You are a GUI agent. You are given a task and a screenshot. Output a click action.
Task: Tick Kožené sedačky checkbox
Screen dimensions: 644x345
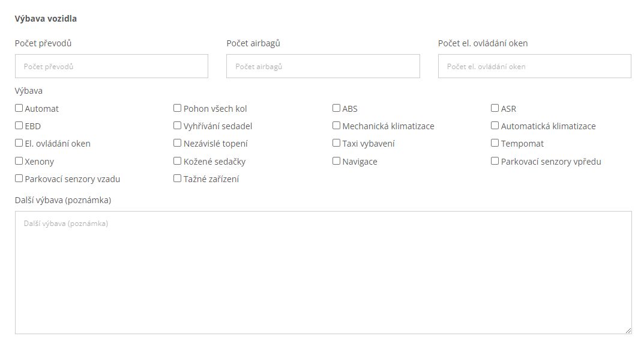(x=178, y=161)
